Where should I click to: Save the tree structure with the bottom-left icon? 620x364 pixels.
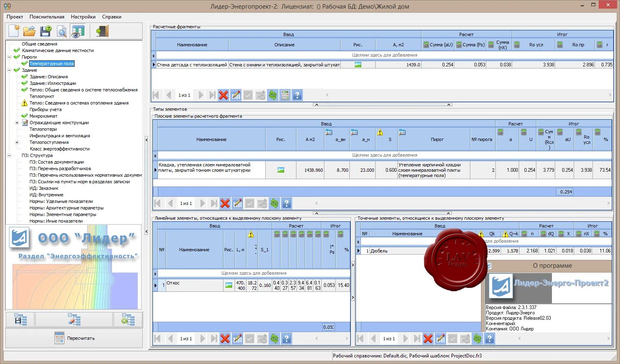pos(20,319)
